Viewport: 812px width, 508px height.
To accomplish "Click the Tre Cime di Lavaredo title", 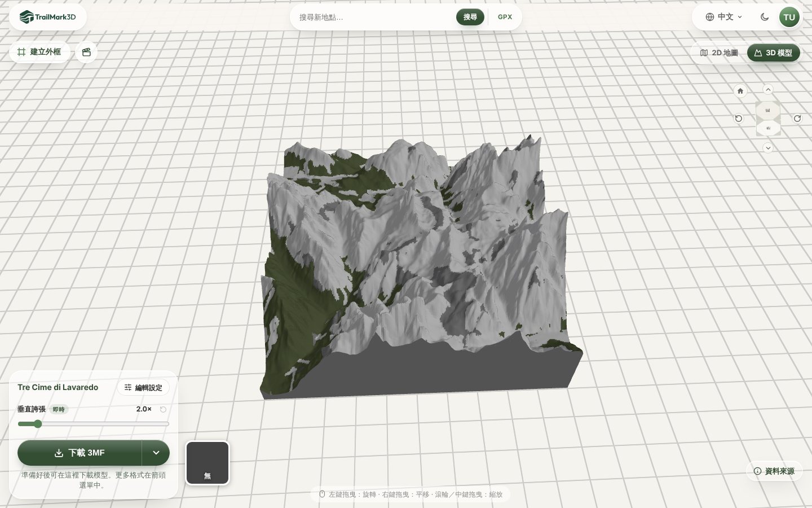I will (58, 387).
